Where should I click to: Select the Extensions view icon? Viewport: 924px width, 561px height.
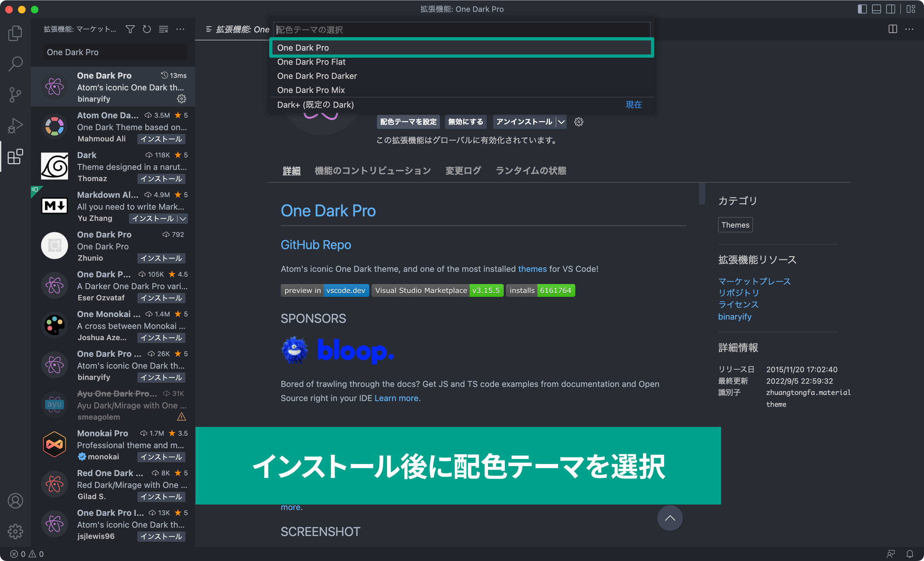click(15, 156)
